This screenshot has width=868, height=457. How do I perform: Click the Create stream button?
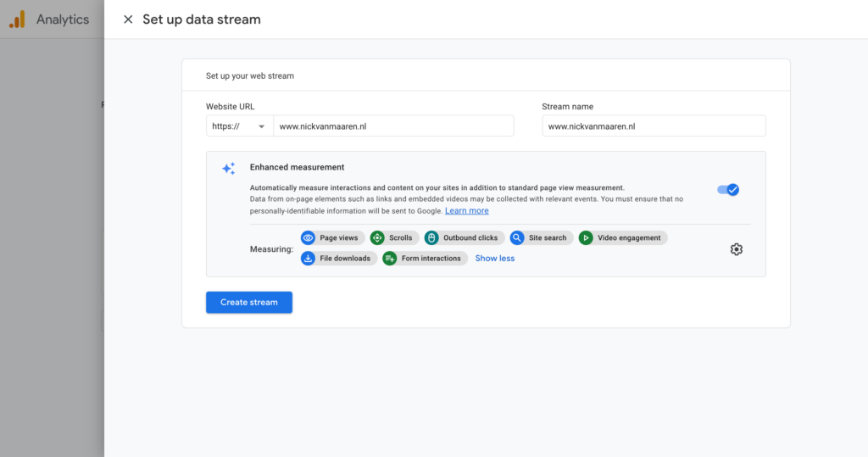click(249, 303)
